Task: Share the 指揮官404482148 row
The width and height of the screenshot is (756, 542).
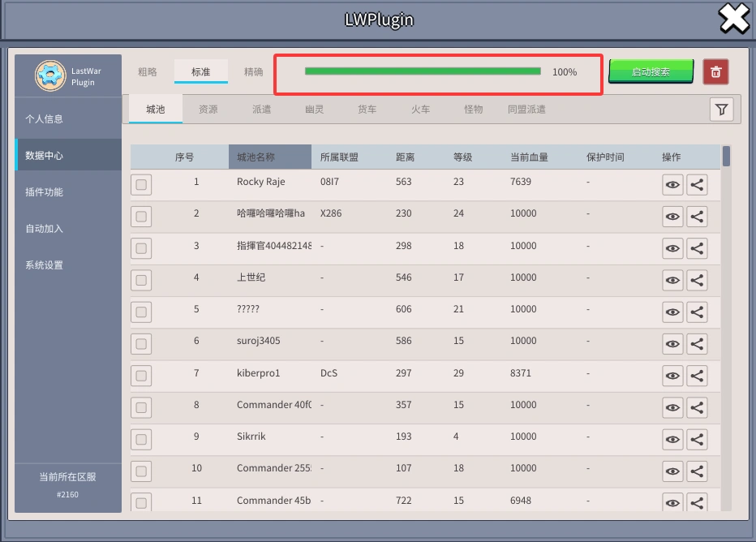Action: (x=697, y=248)
